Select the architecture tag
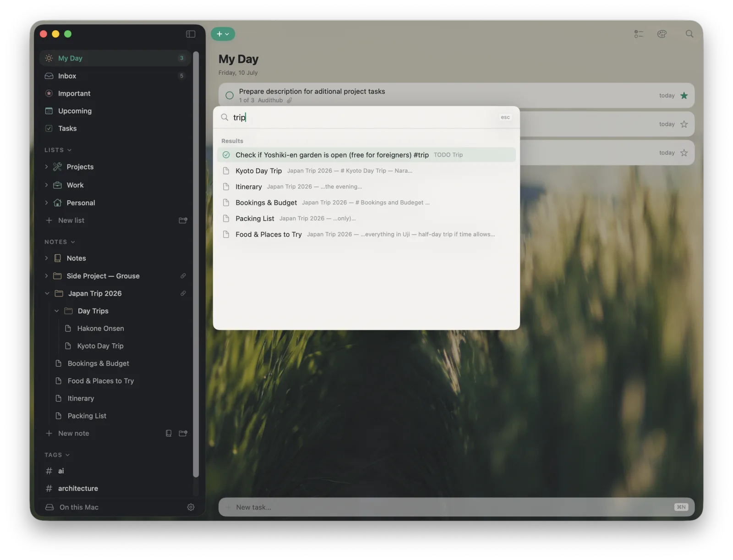This screenshot has height=560, width=733. point(115,489)
